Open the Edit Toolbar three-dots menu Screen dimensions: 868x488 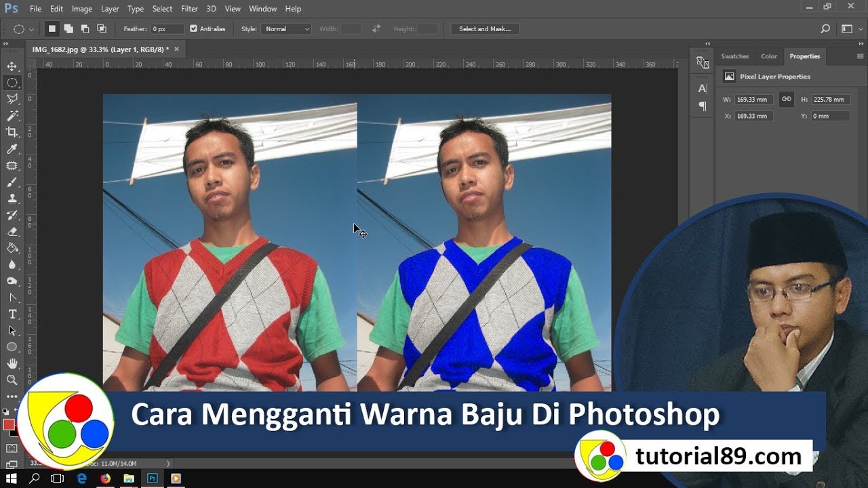(12, 396)
